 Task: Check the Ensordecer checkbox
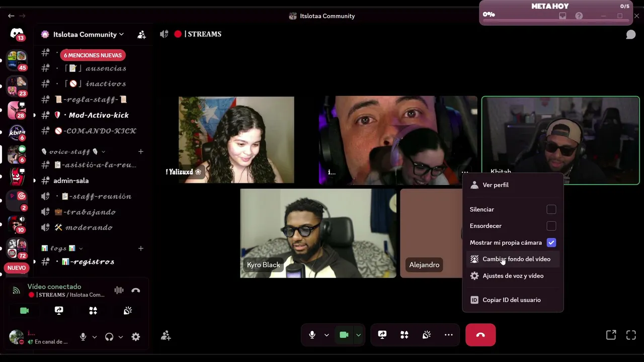pyautogui.click(x=551, y=226)
